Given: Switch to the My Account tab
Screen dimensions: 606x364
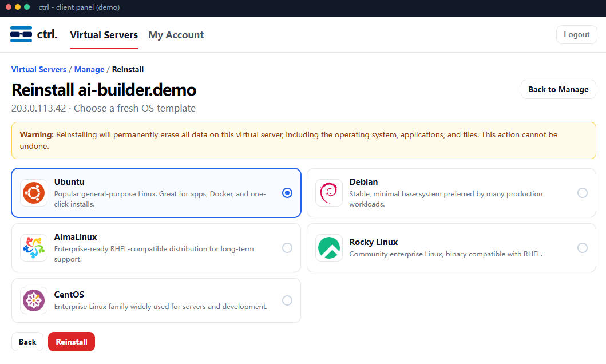Looking at the screenshot, I should coord(176,35).
